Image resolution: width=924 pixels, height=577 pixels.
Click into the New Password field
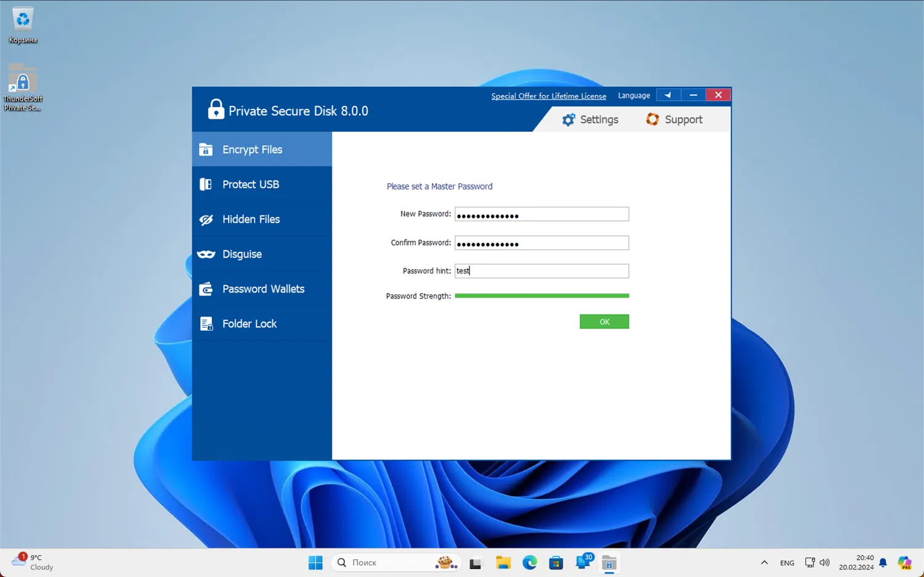point(542,214)
